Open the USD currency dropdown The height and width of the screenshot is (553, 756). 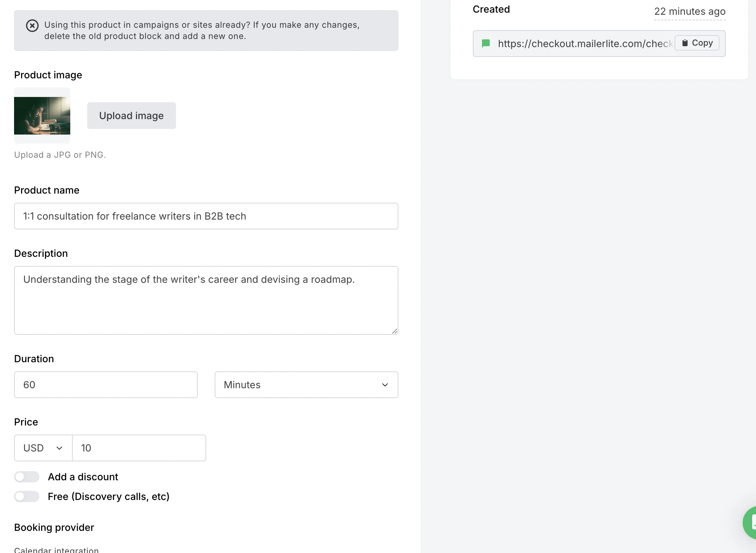(43, 448)
